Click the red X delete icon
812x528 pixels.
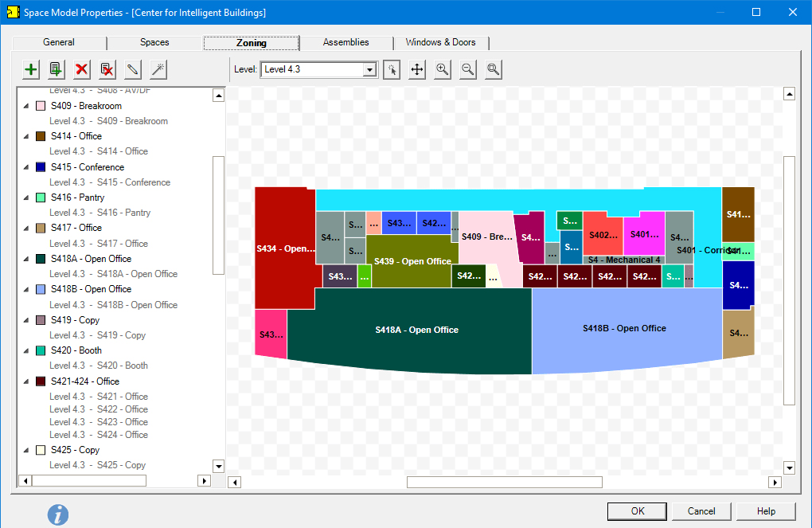80,69
